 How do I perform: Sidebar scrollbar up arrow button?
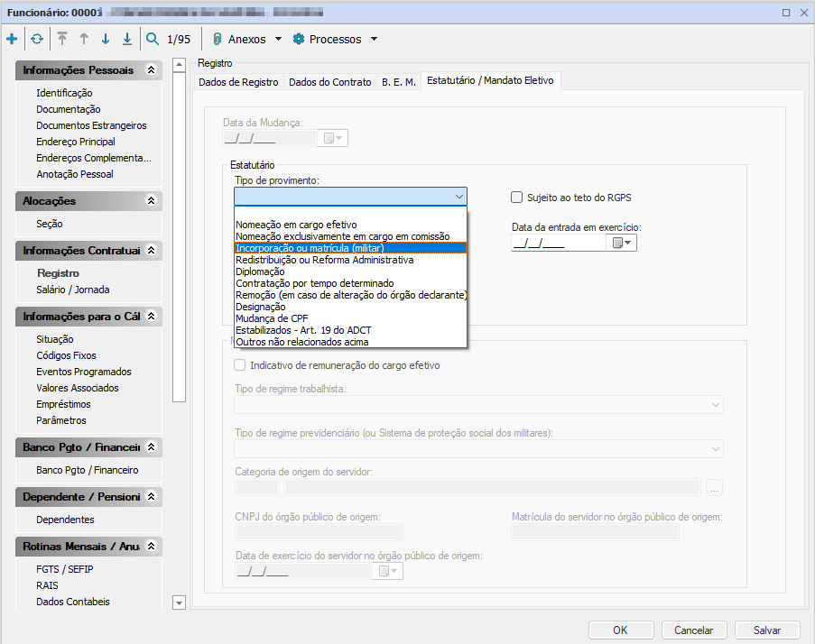coord(179,65)
